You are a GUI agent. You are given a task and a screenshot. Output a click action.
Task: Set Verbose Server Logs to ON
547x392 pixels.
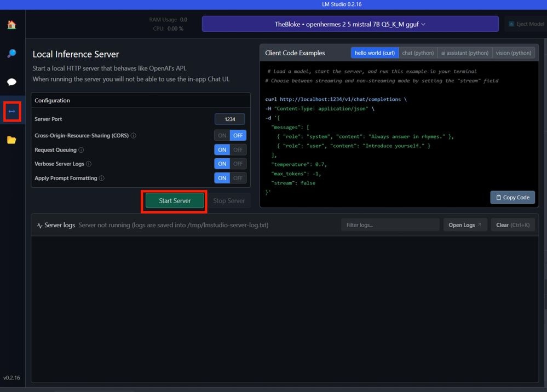click(x=222, y=164)
